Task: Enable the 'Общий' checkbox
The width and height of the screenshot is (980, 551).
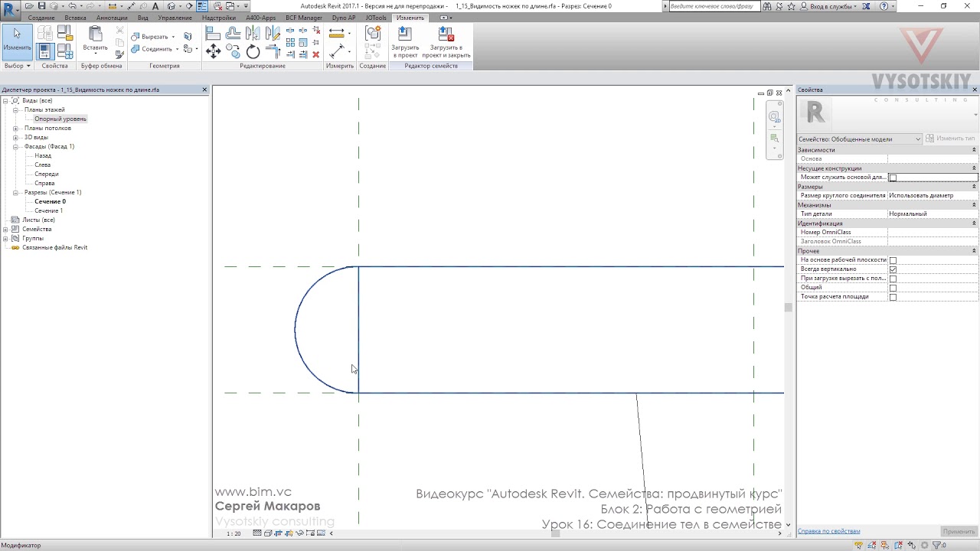Action: click(x=893, y=288)
